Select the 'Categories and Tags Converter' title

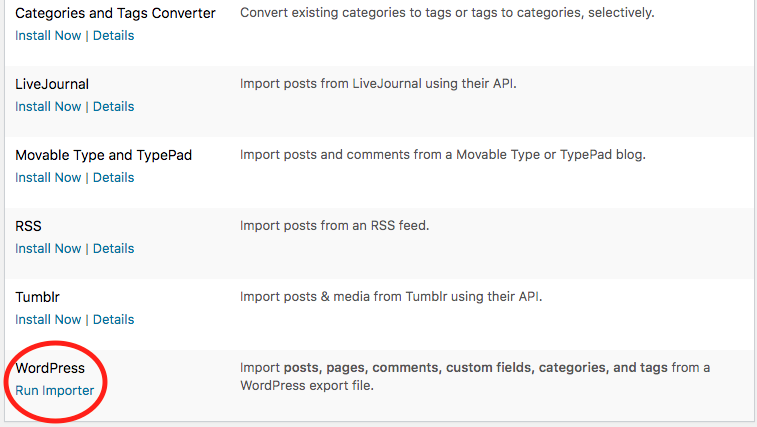tap(115, 13)
